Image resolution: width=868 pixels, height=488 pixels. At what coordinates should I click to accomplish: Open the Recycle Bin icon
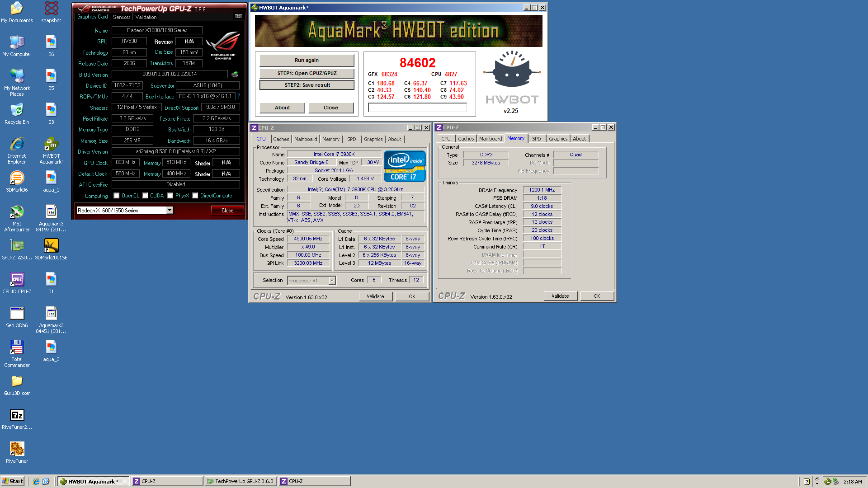click(x=17, y=114)
